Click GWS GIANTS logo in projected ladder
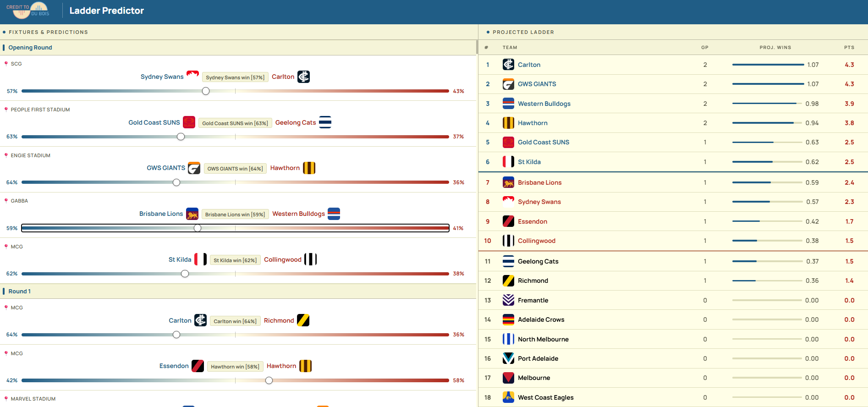 pos(508,84)
